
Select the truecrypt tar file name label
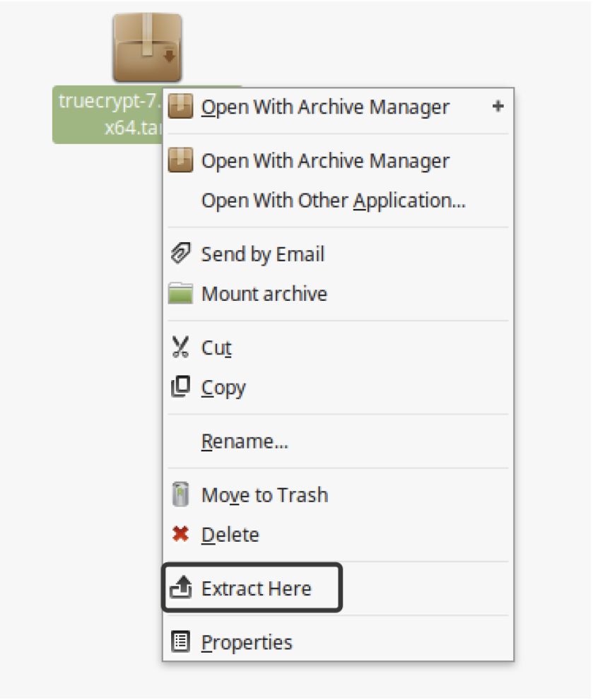107,115
